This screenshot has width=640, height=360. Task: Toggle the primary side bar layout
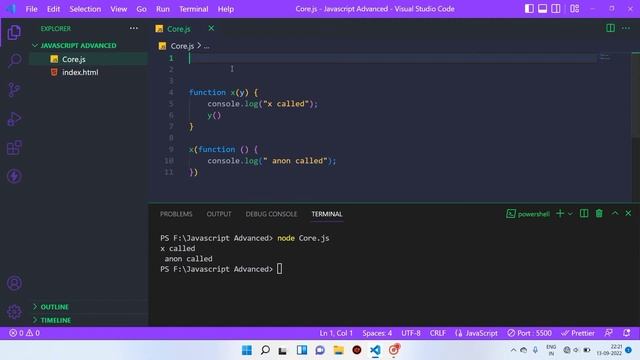(529, 9)
